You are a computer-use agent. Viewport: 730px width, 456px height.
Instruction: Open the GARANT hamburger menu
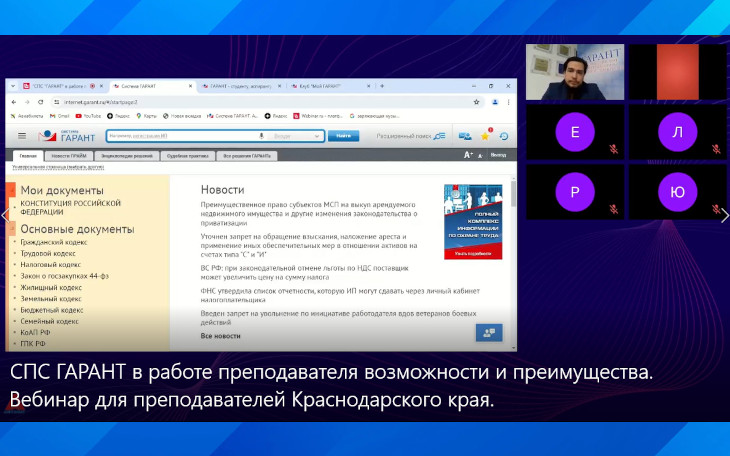(22, 136)
